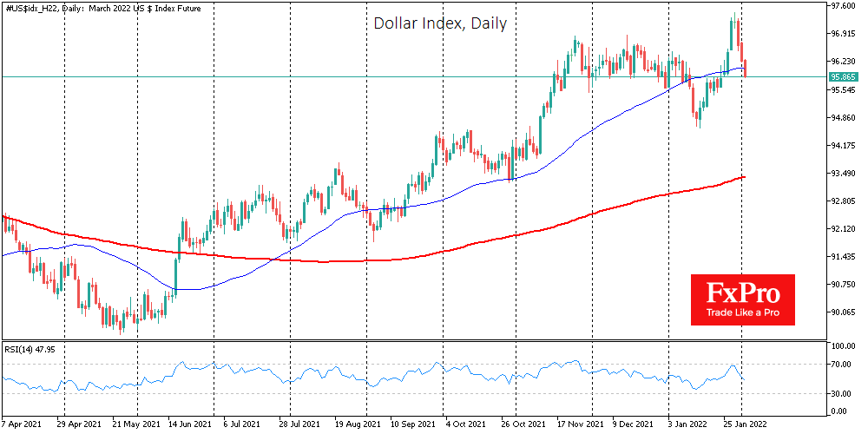Click the 96.915 price axis label
Screen dimensions: 868x434
pos(844,34)
